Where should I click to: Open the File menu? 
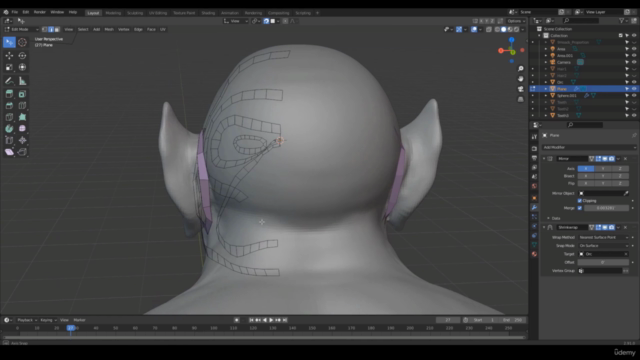(15, 12)
